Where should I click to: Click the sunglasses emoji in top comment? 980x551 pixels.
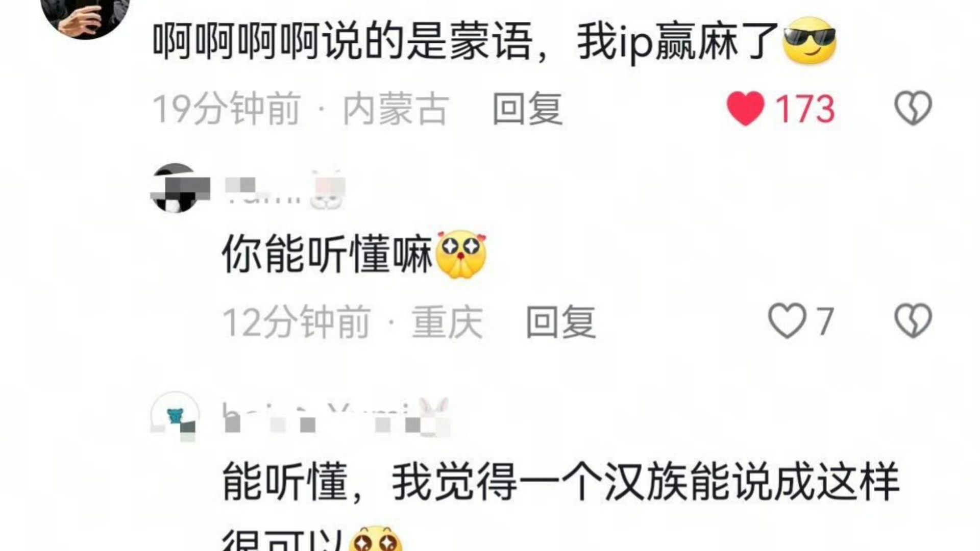[x=810, y=41]
